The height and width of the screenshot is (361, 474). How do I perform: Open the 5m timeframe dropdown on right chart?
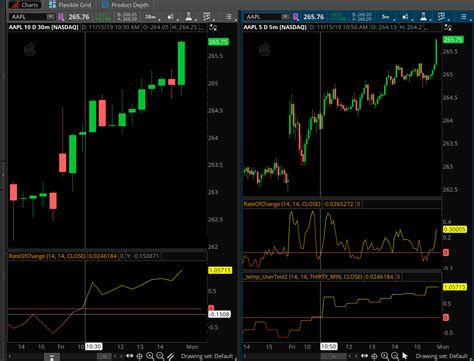tap(387, 17)
